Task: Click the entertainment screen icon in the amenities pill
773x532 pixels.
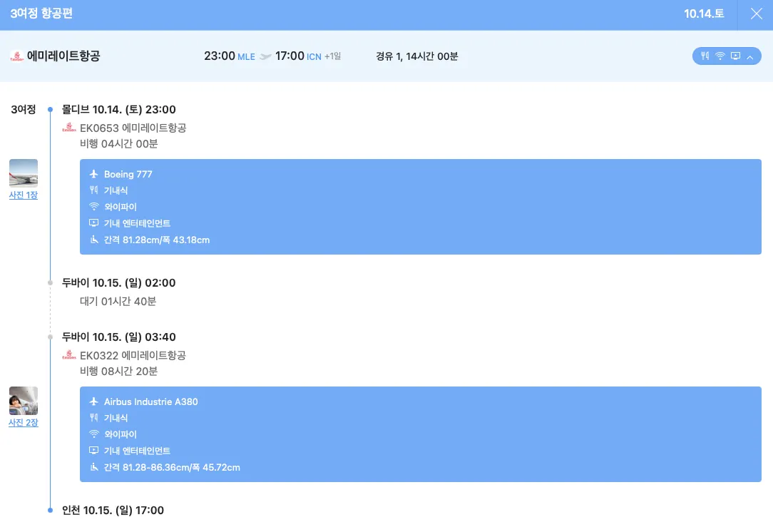Action: click(x=735, y=56)
